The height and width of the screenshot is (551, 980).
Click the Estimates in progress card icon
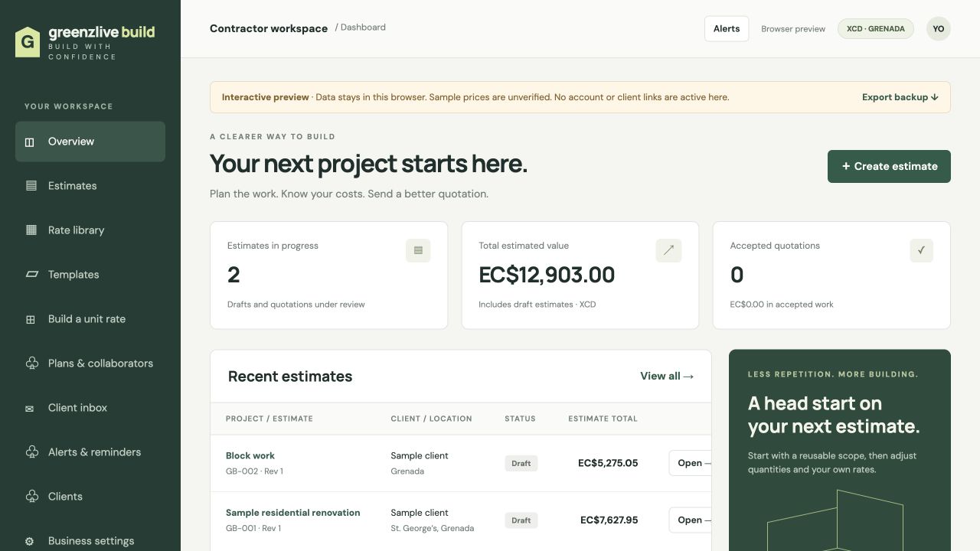pos(418,250)
